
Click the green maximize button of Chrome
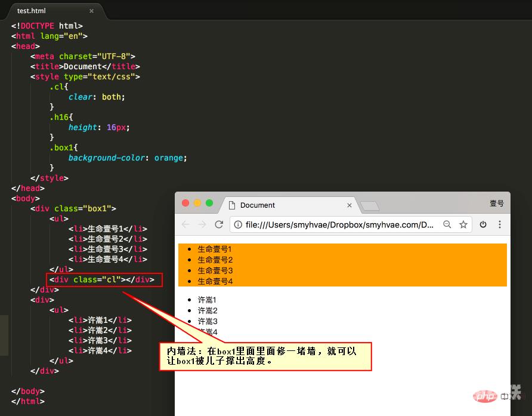pos(209,203)
